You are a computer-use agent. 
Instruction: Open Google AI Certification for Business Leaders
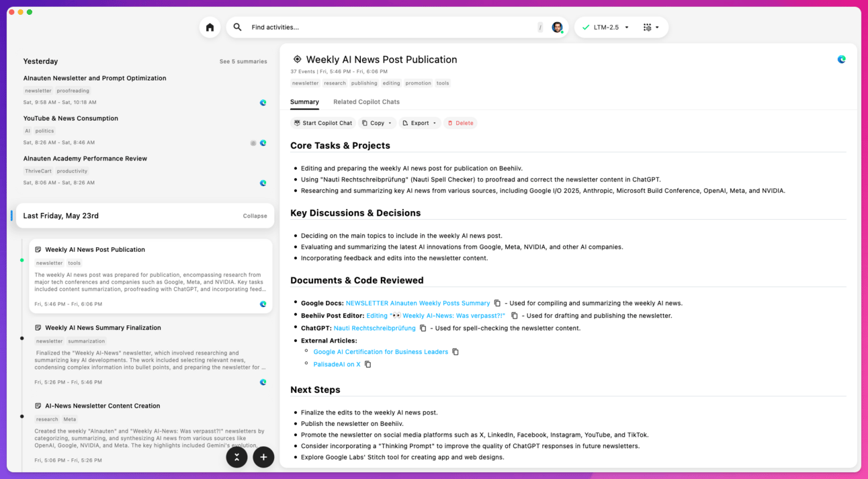click(380, 352)
